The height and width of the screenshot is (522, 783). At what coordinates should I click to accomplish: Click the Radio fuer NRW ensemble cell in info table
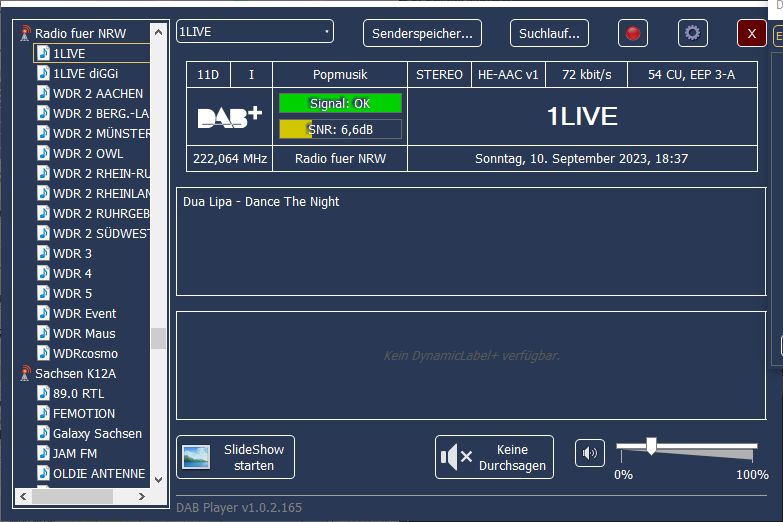(x=340, y=159)
